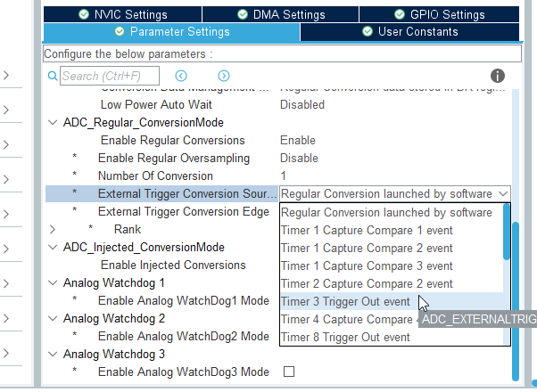Close the External Trigger Conversion Source combo box

pyautogui.click(x=503, y=194)
